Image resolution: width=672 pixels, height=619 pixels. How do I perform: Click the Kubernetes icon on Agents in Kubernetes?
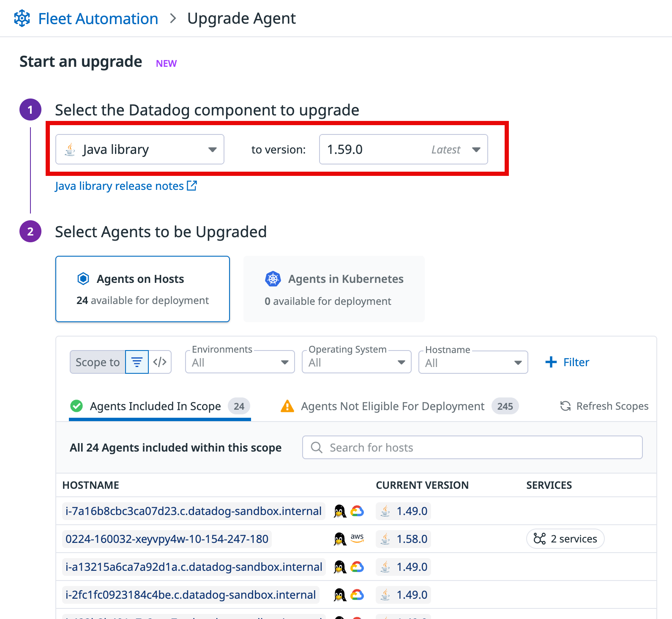[x=273, y=279]
